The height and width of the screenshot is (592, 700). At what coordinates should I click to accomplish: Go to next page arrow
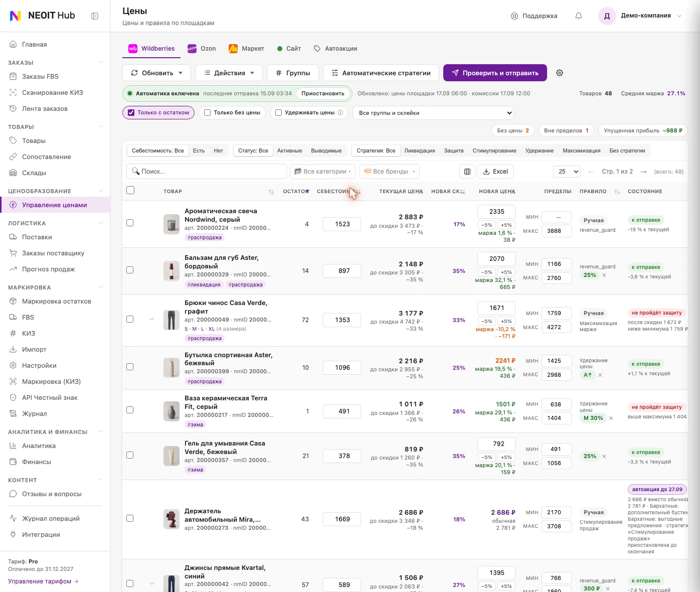[x=644, y=172]
